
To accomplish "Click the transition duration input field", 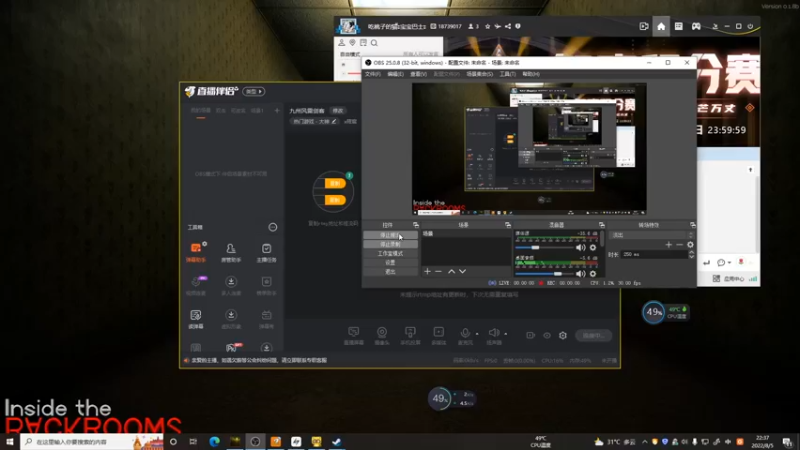I will pyautogui.click(x=654, y=254).
